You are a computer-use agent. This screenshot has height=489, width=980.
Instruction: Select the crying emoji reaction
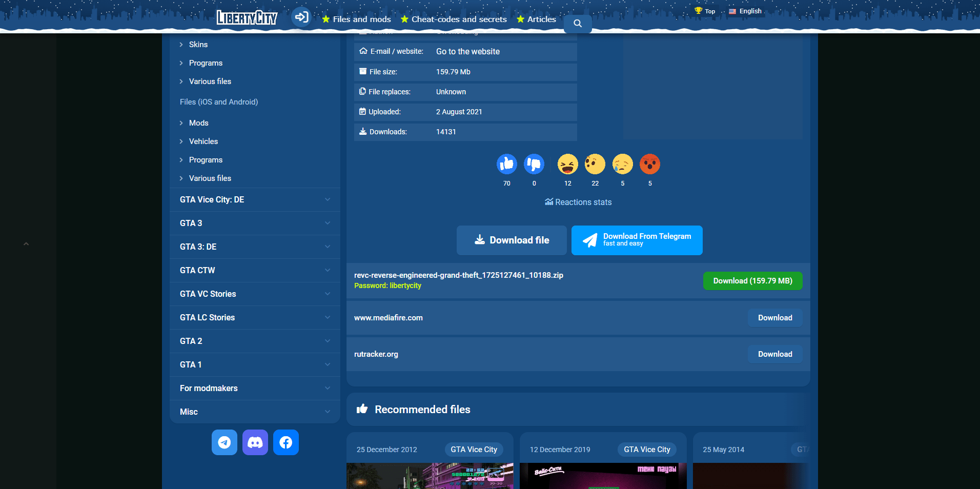tap(623, 164)
